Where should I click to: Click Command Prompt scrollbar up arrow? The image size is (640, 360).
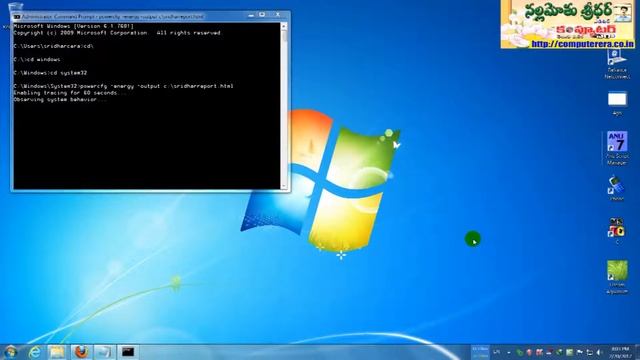[x=284, y=26]
